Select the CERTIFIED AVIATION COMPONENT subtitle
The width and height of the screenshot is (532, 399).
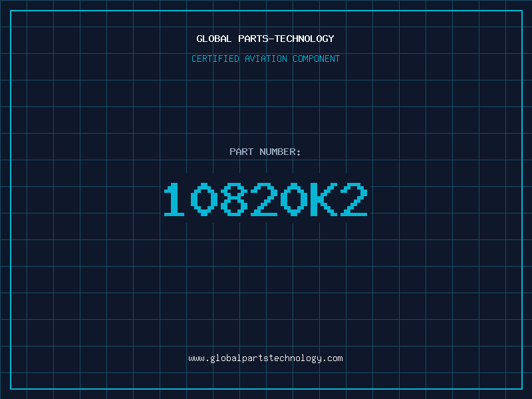265,59
